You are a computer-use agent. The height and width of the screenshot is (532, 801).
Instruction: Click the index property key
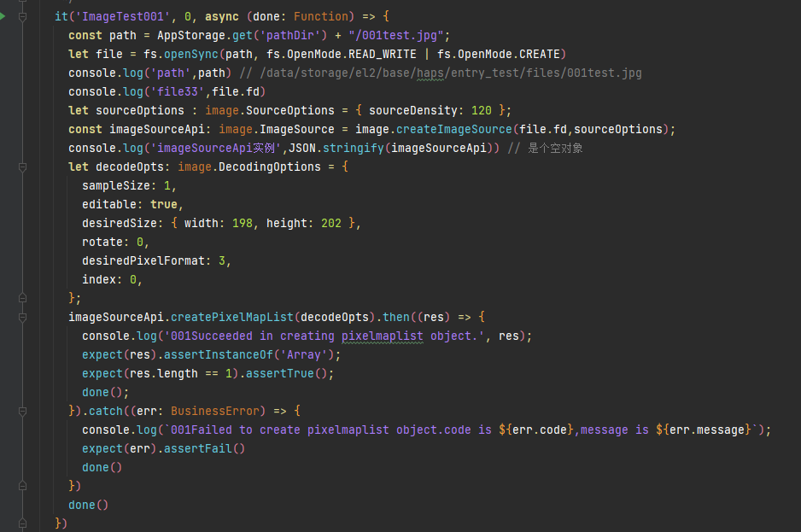99,280
